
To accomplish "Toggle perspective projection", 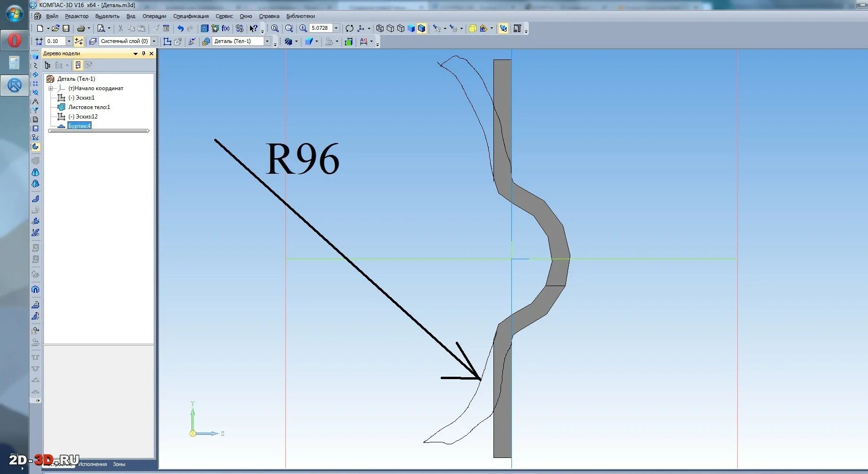I will [472, 28].
